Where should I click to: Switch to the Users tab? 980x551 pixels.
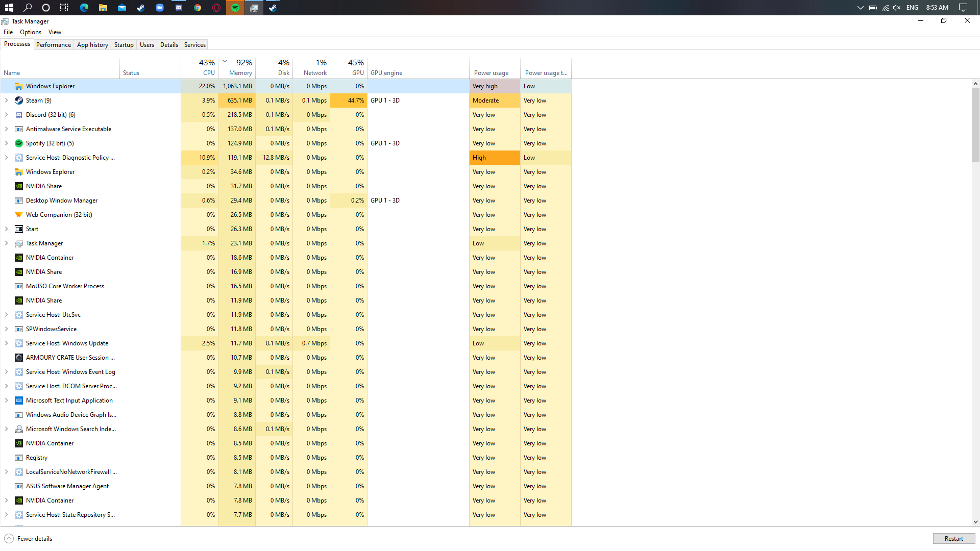click(x=147, y=45)
